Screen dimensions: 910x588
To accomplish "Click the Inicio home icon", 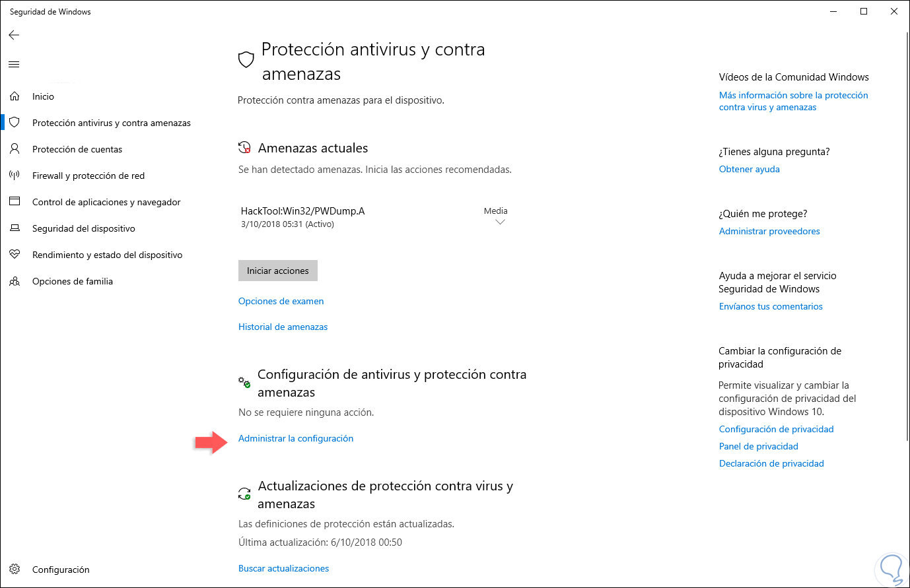I will tap(15, 96).
